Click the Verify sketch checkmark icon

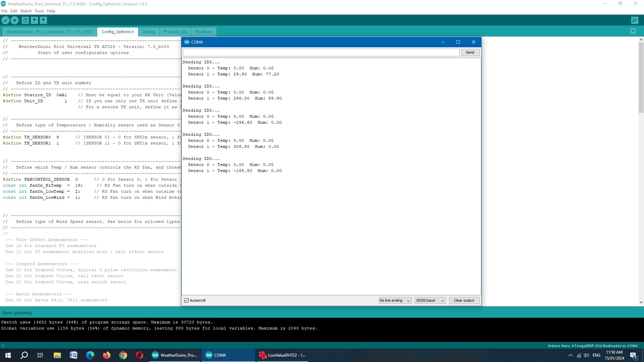tap(5, 20)
